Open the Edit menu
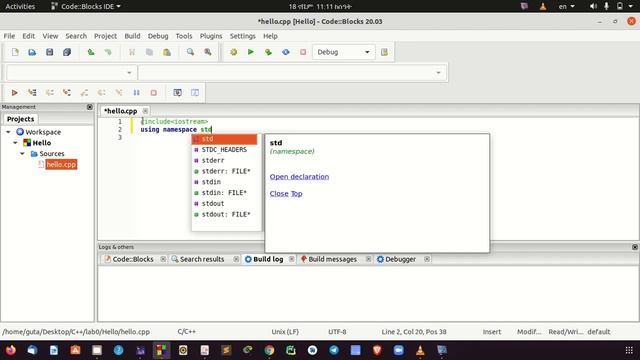The height and width of the screenshot is (360, 640). tap(28, 36)
